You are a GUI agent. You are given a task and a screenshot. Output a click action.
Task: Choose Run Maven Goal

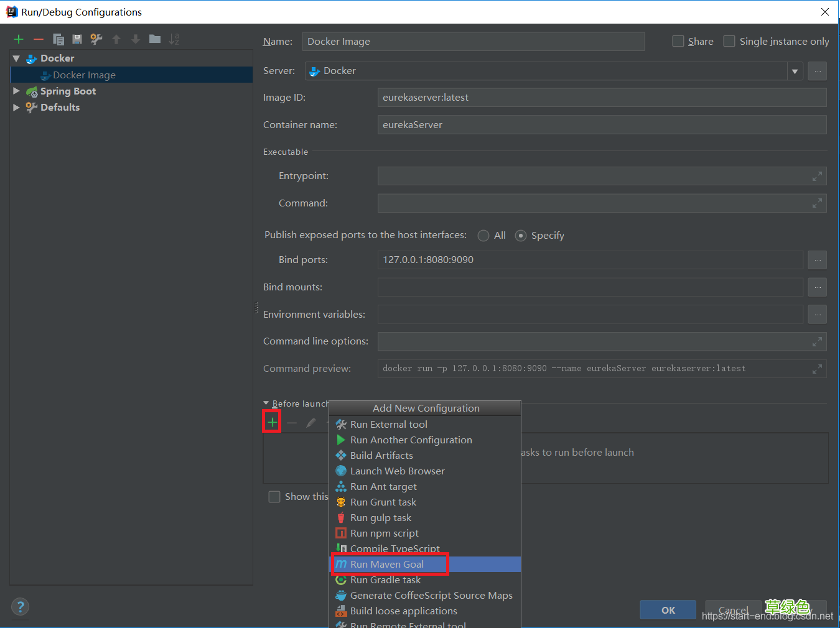[x=425, y=565]
